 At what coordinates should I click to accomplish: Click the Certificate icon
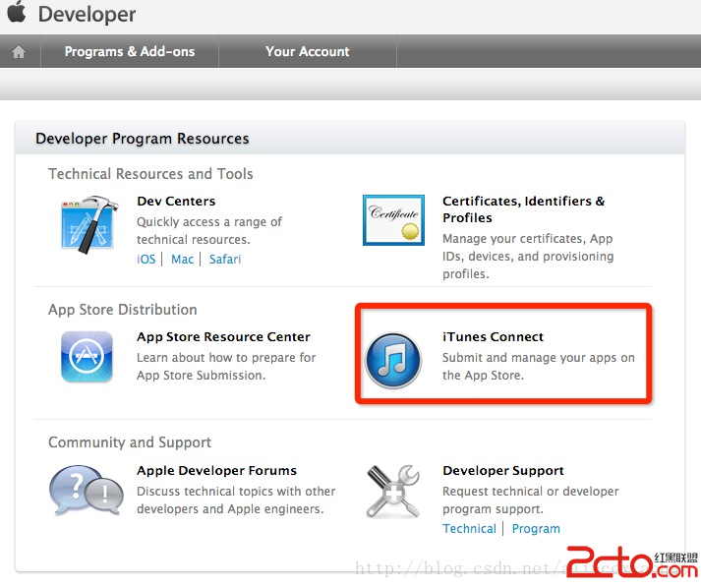click(393, 220)
